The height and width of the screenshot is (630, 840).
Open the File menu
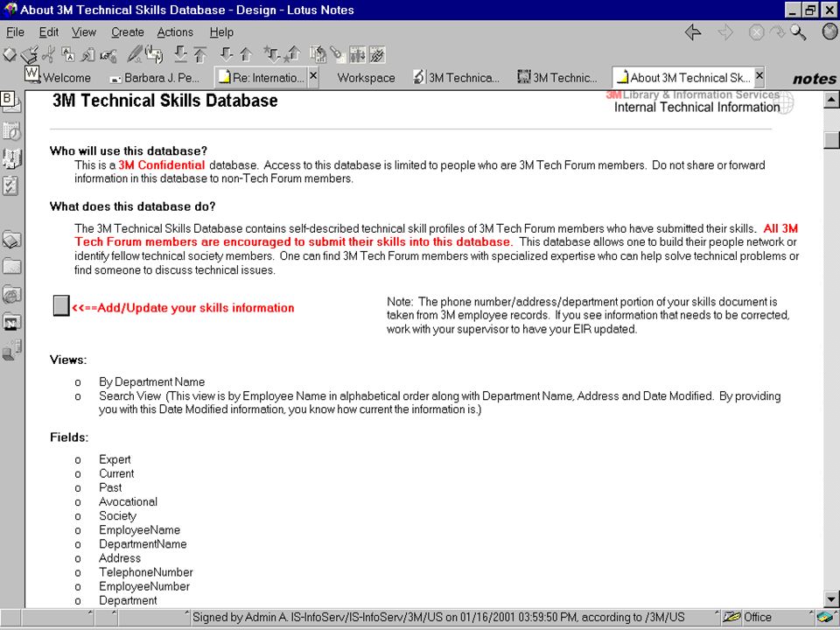(x=15, y=32)
